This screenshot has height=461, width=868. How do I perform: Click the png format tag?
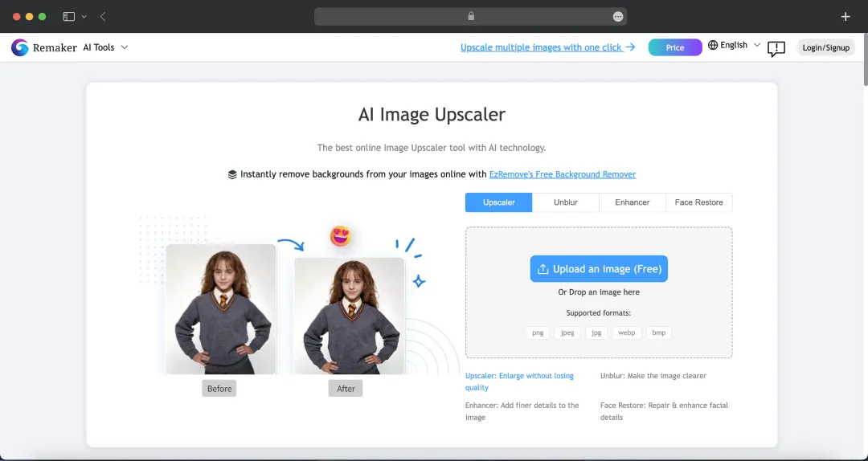coord(538,332)
